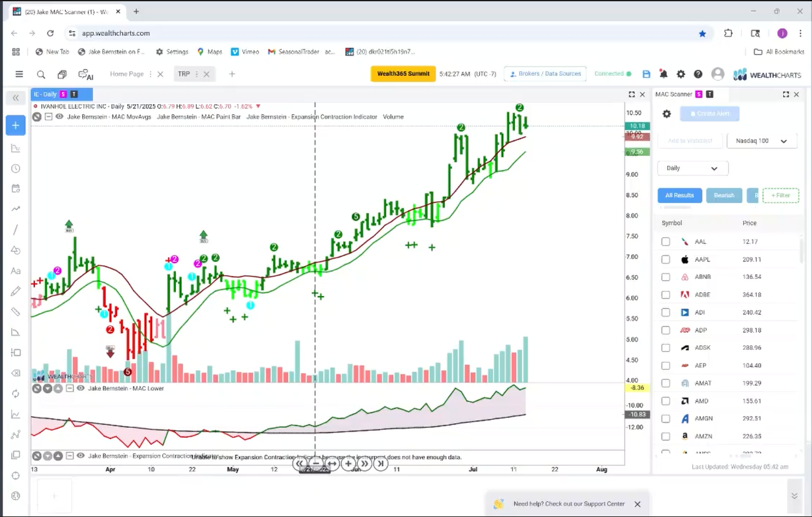Tick the AMZN row checkbox
The width and height of the screenshot is (812, 517).
(665, 436)
